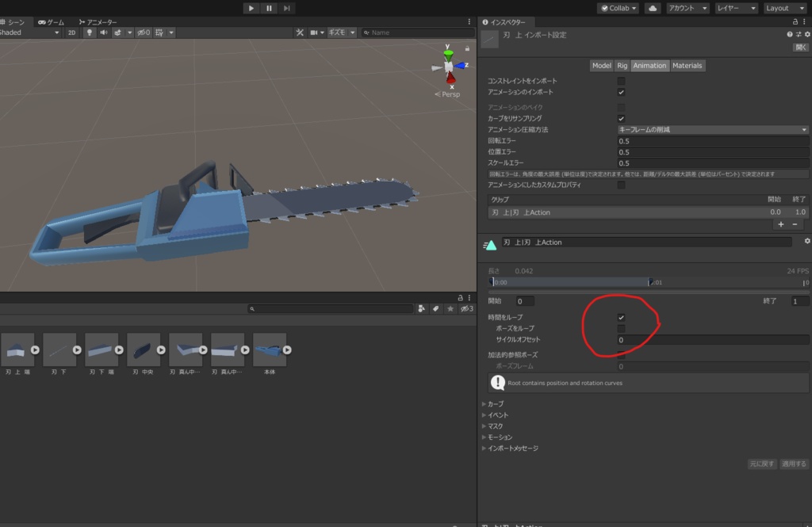Screen dimensions: 812x527
Task: Uncheck 時間をループ loop time checkbox
Action: coord(621,317)
